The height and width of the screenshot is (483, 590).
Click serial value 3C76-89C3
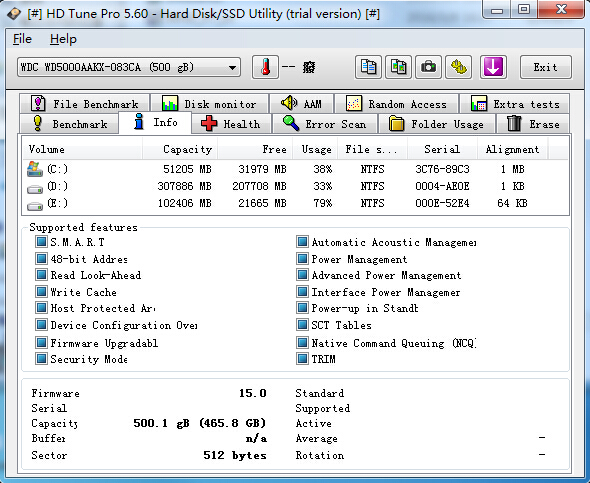(x=442, y=169)
